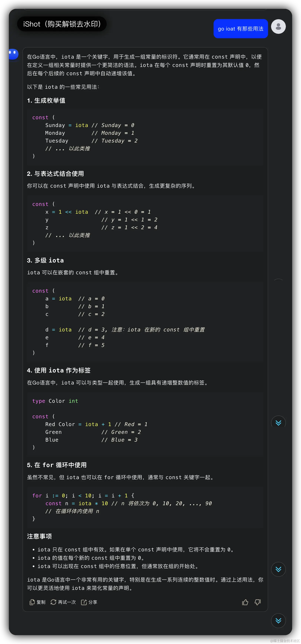301x644 pixels.
Task: Click the gray user avatar icon
Action: pyautogui.click(x=278, y=26)
